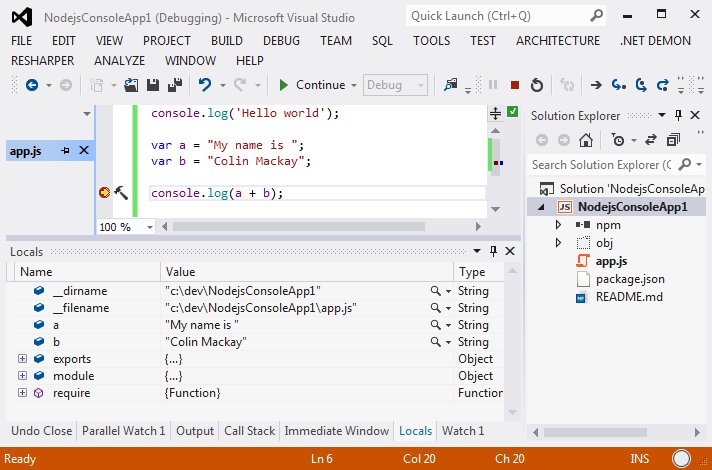This screenshot has width=712, height=470.
Task: Pin the app.js tab
Action: point(65,150)
